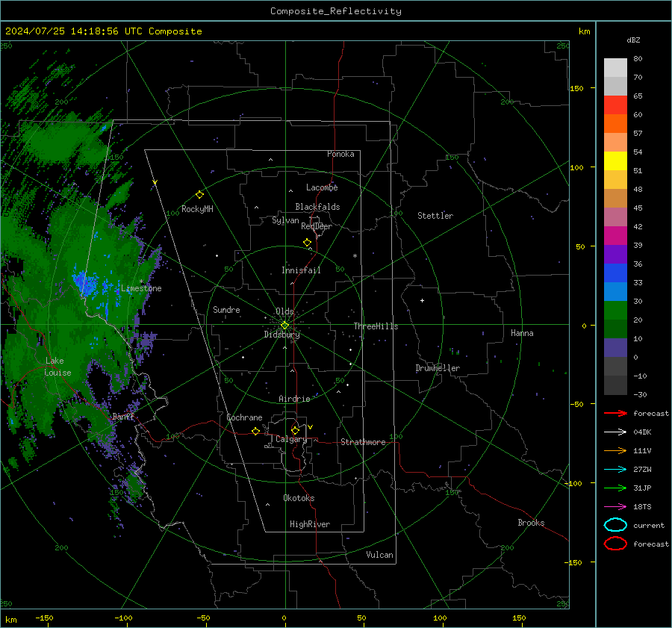672x628 pixels.
Task: Click the Brooks label
Action: pos(531,523)
